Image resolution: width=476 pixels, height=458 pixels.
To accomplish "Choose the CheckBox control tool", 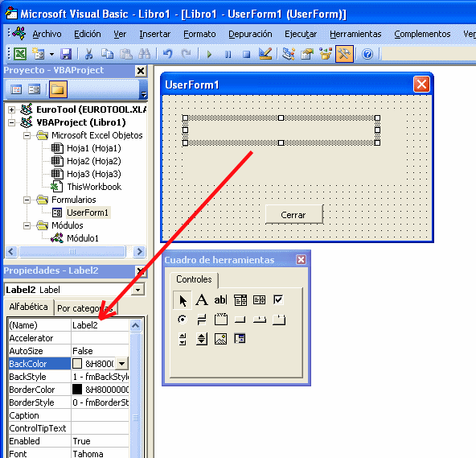I will pyautogui.click(x=278, y=300).
